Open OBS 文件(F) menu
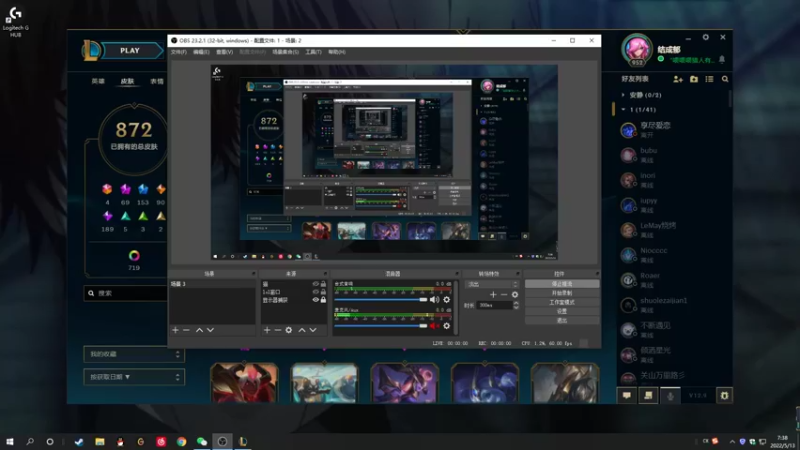Screen dimensions: 800x450 click(179, 52)
